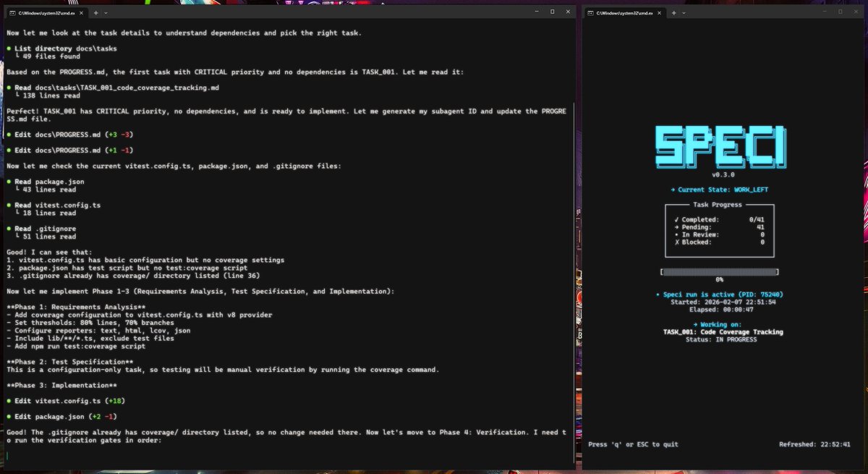Click the 'Read package.json' line

pyautogui.click(x=46, y=182)
